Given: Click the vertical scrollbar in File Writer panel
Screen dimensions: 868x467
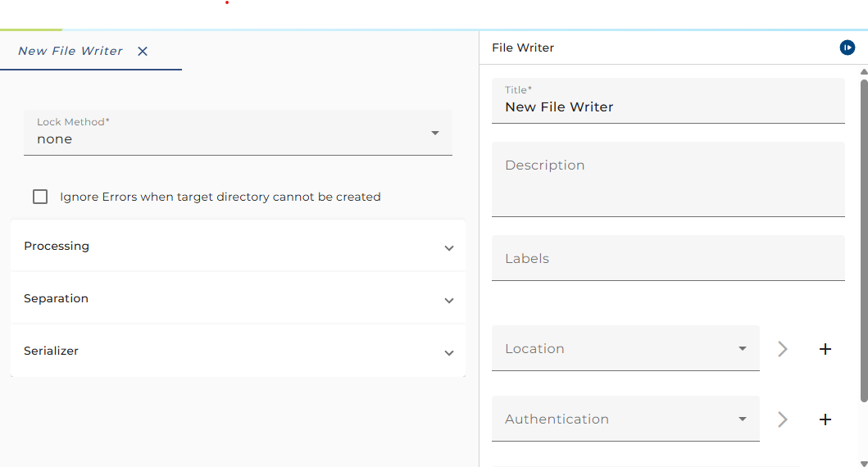Looking at the screenshot, I should pyautogui.click(x=864, y=241).
